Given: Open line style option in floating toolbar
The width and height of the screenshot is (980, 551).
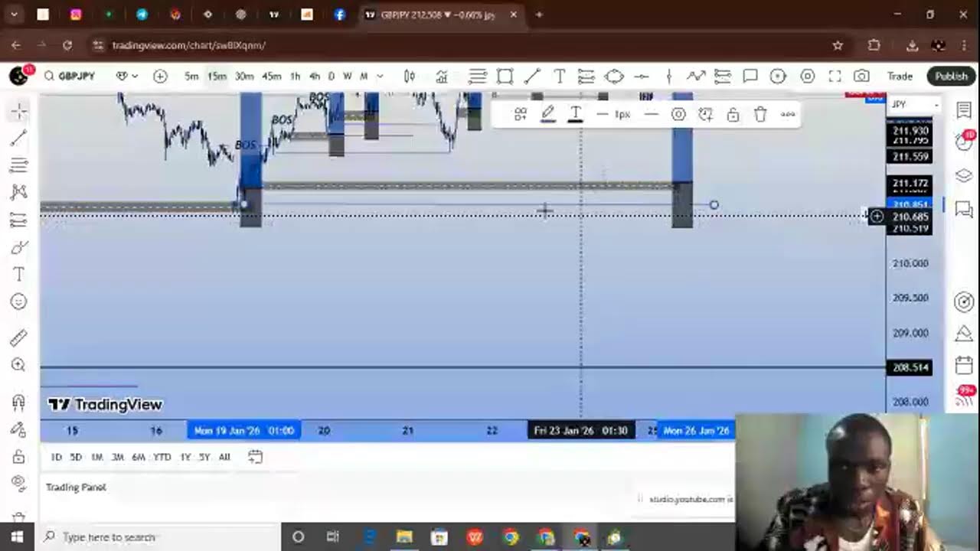Looking at the screenshot, I should (651, 115).
